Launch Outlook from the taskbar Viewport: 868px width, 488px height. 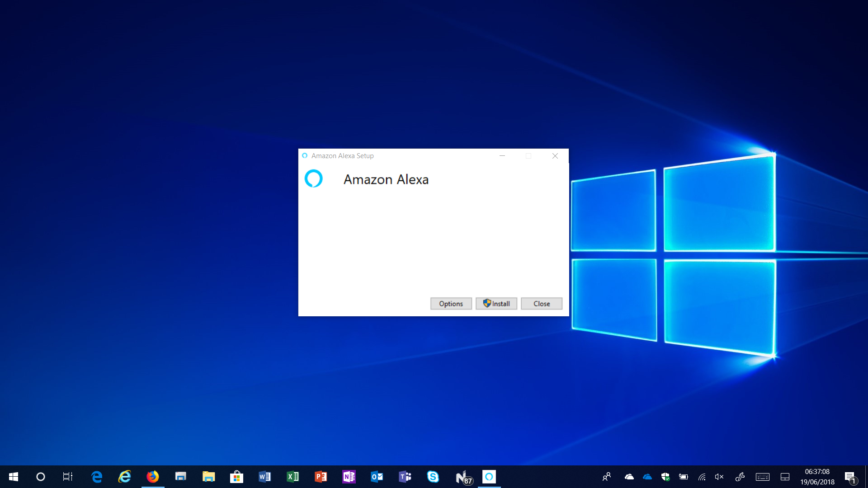coord(377,477)
